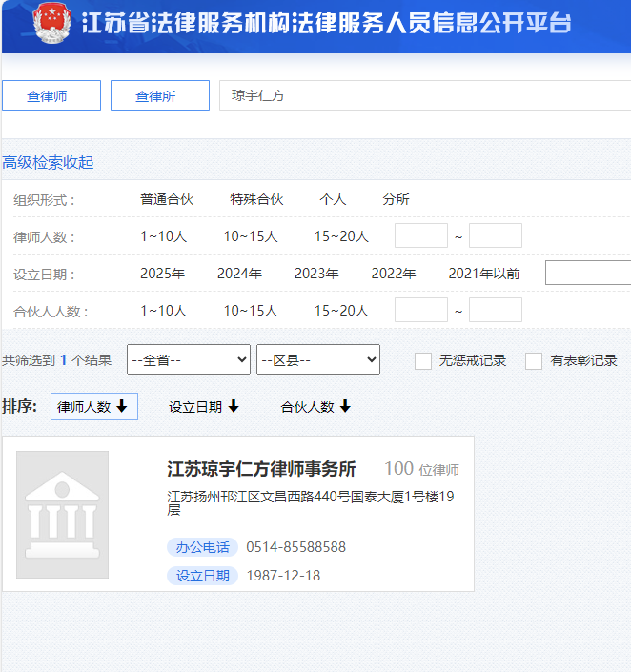Switch to the 查律所 tab
Image resolution: width=631 pixels, height=672 pixels.
click(160, 95)
